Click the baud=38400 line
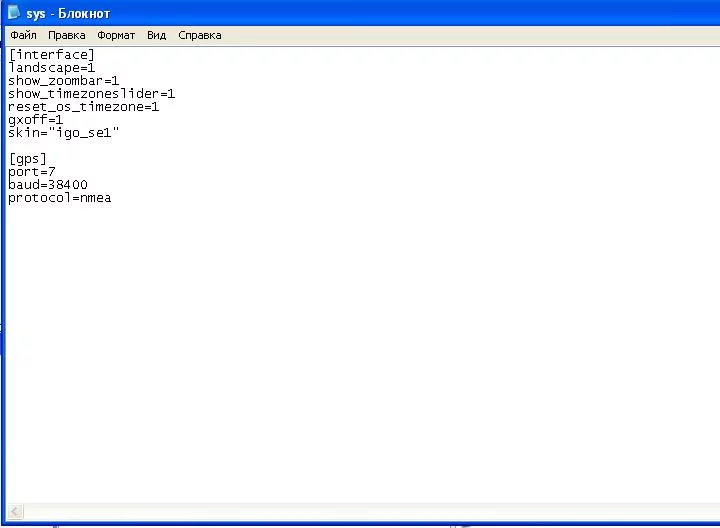Image resolution: width=720 pixels, height=528 pixels. pyautogui.click(x=48, y=185)
